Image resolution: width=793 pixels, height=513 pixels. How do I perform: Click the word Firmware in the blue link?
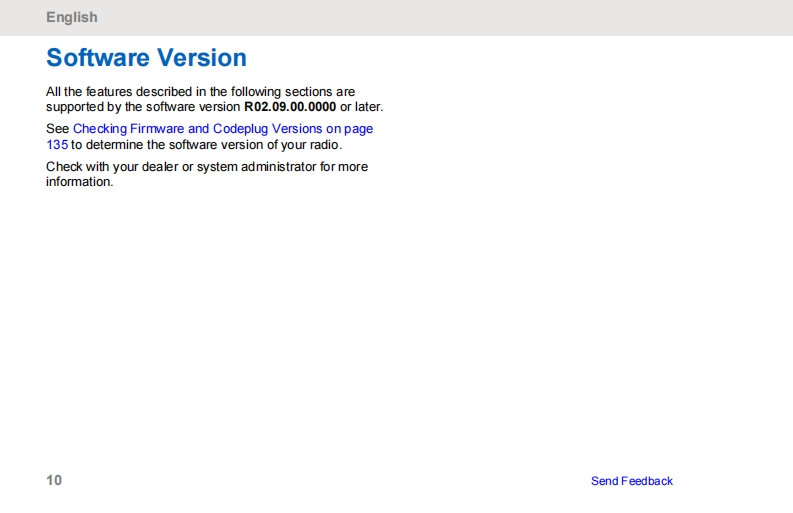156,129
